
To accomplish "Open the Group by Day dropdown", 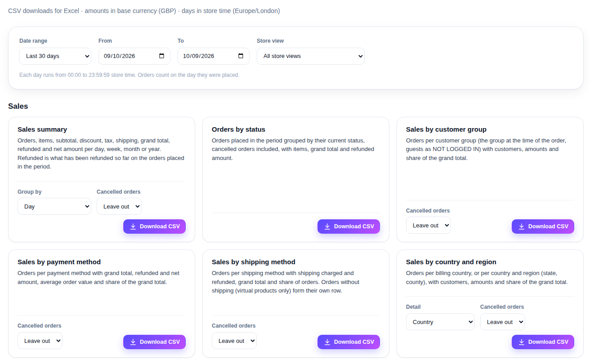I will [x=54, y=207].
